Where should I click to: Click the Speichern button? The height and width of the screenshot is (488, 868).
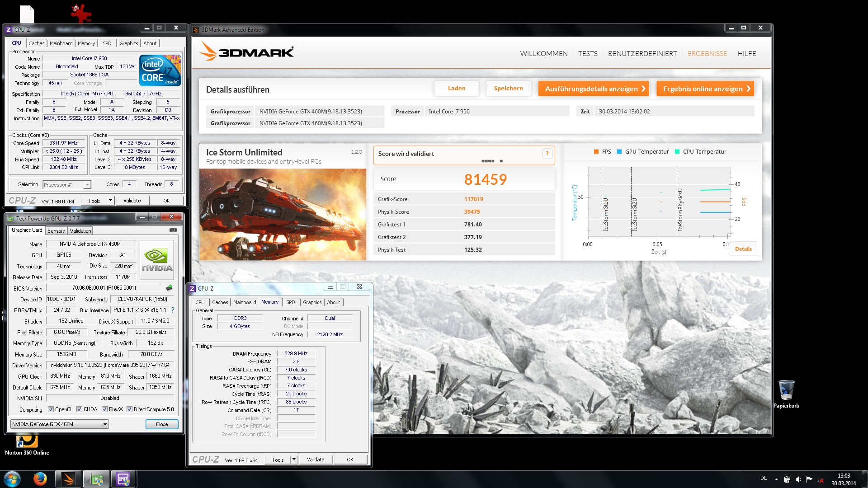click(x=508, y=89)
